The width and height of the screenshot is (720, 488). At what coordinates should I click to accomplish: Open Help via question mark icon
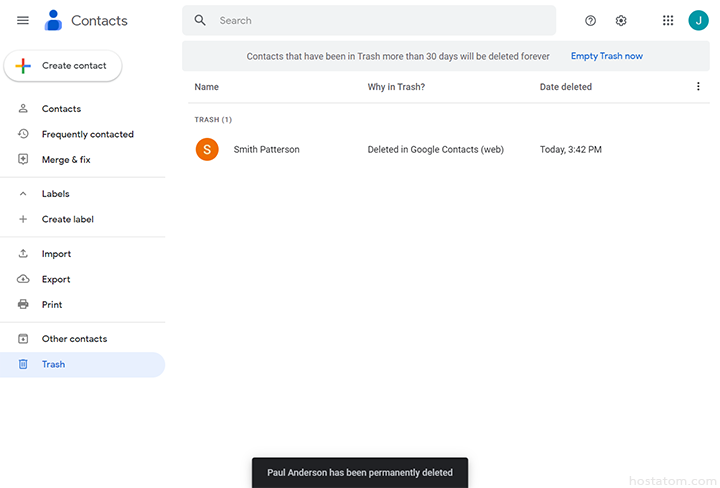pos(590,20)
